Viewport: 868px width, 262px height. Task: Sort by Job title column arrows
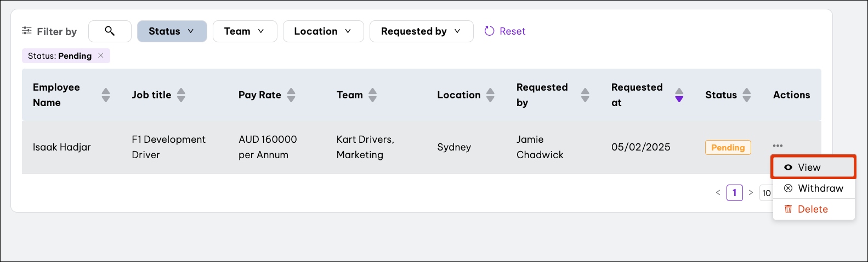pos(181,95)
